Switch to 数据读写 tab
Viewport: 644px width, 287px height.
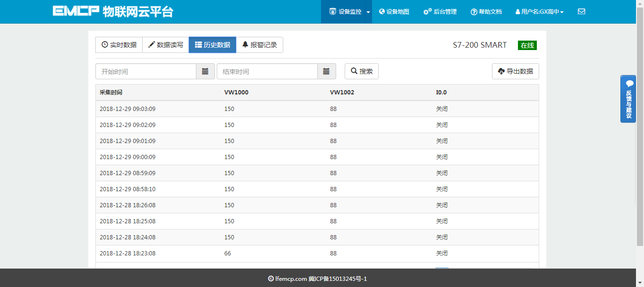[166, 45]
